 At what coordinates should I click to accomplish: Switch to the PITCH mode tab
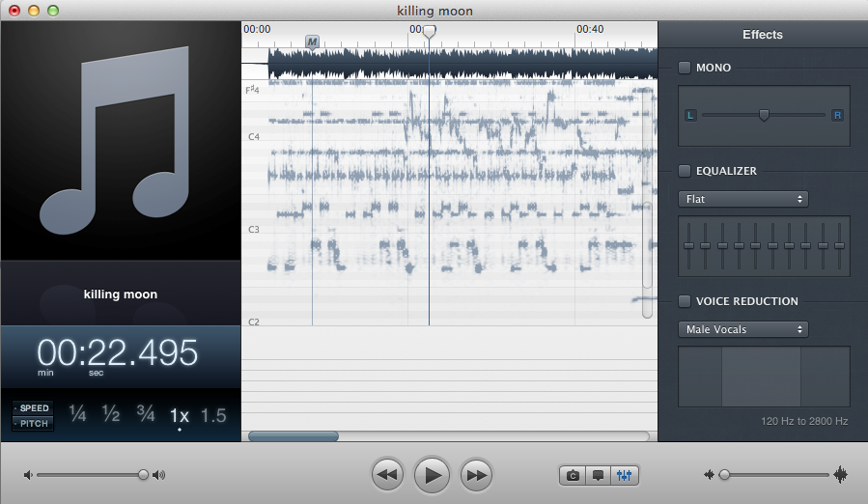[x=34, y=424]
